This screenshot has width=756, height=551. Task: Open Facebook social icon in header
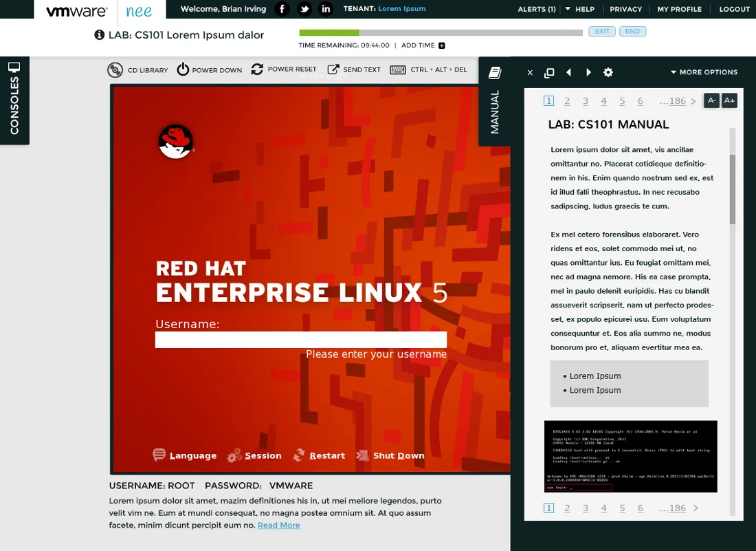(282, 9)
